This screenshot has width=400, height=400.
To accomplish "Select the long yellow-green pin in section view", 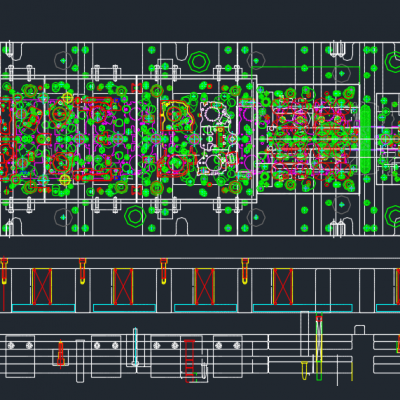I will [x=319, y=347].
